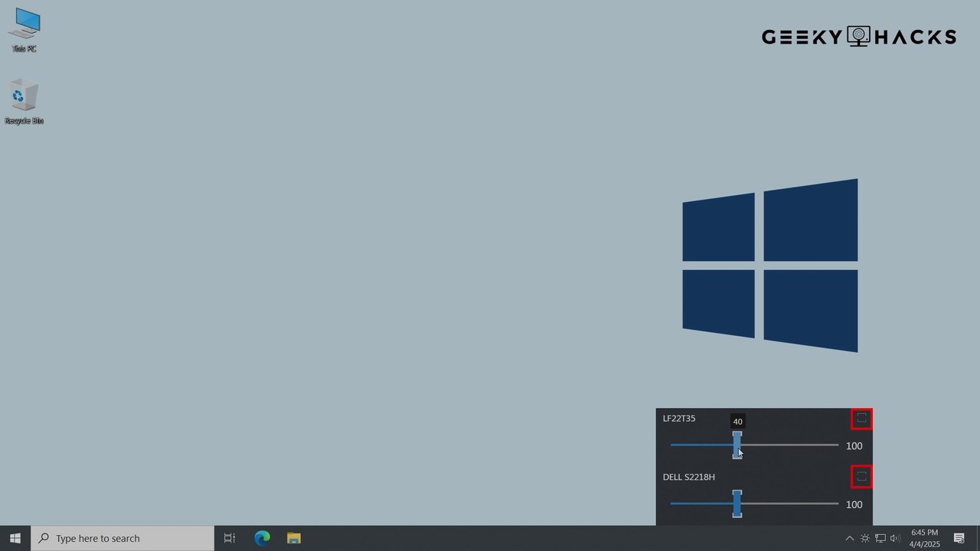Click the DELL S2218H monitor name label

(689, 477)
